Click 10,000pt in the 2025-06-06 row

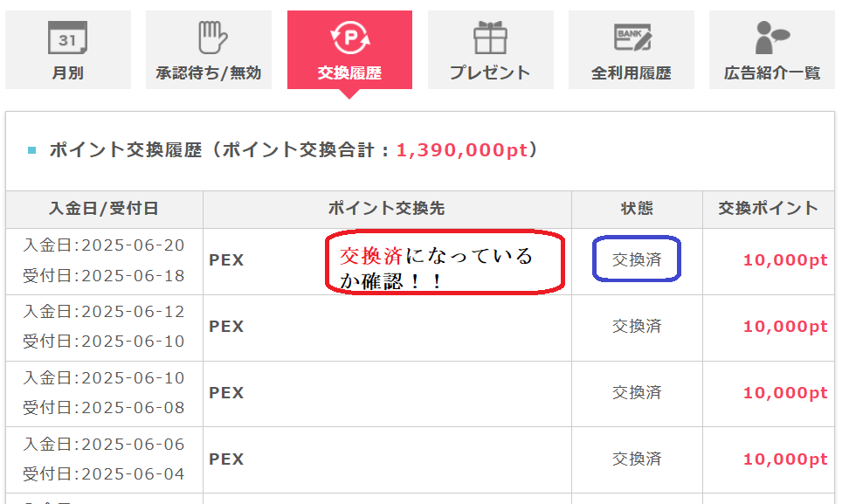[785, 459]
